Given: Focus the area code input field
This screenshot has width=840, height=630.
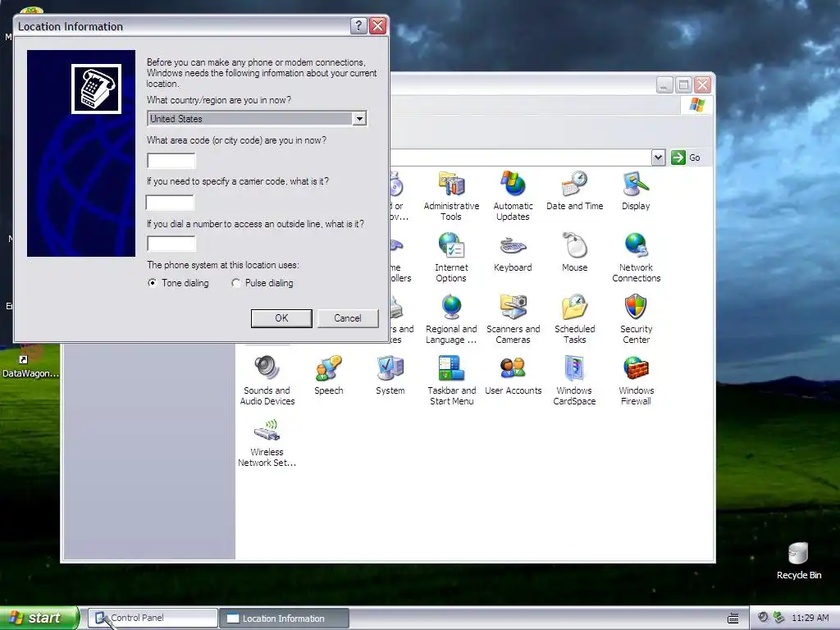Looking at the screenshot, I should pyautogui.click(x=171, y=161).
